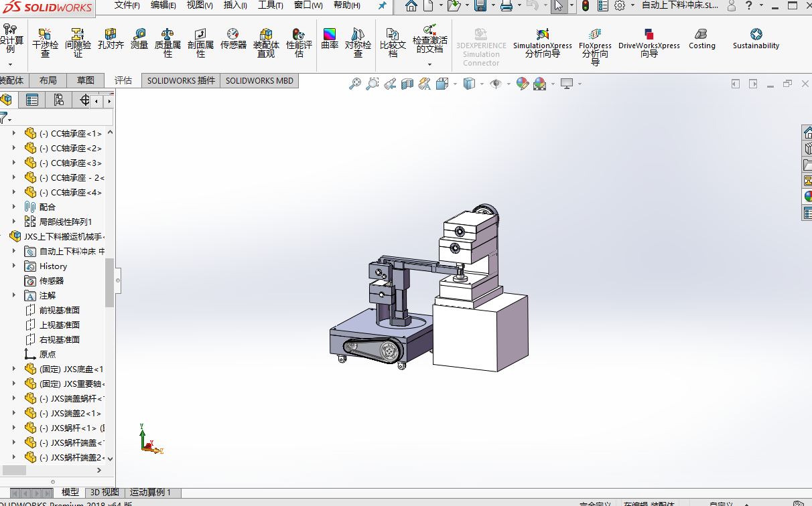Switch to the 草图 command tab
812x506 pixels.
pos(86,80)
